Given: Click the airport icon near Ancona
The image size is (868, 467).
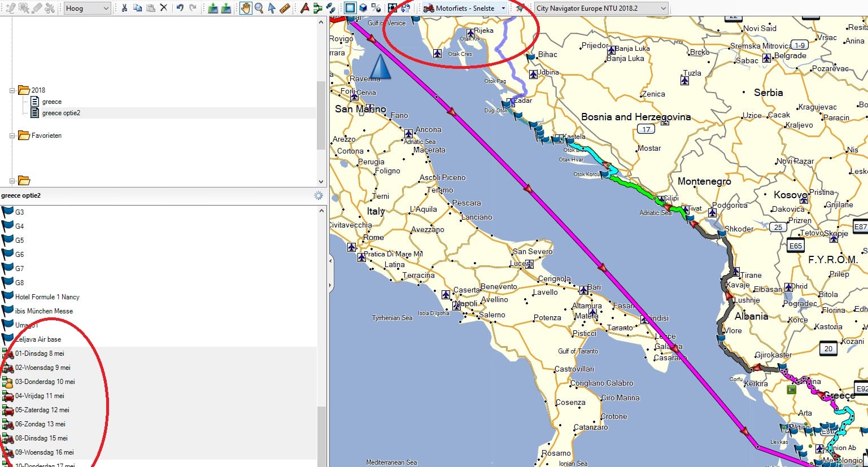Looking at the screenshot, I should click(408, 134).
